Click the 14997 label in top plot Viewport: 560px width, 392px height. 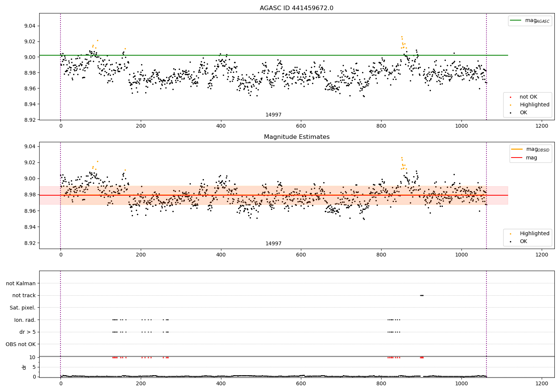click(274, 115)
